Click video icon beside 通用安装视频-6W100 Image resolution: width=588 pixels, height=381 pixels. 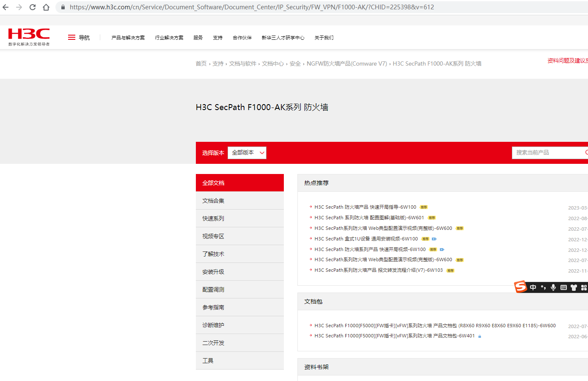point(434,239)
